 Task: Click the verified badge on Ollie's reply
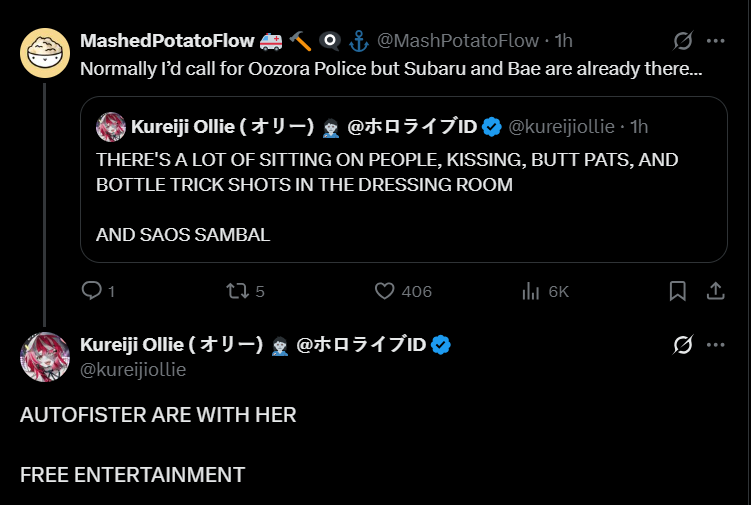point(441,345)
